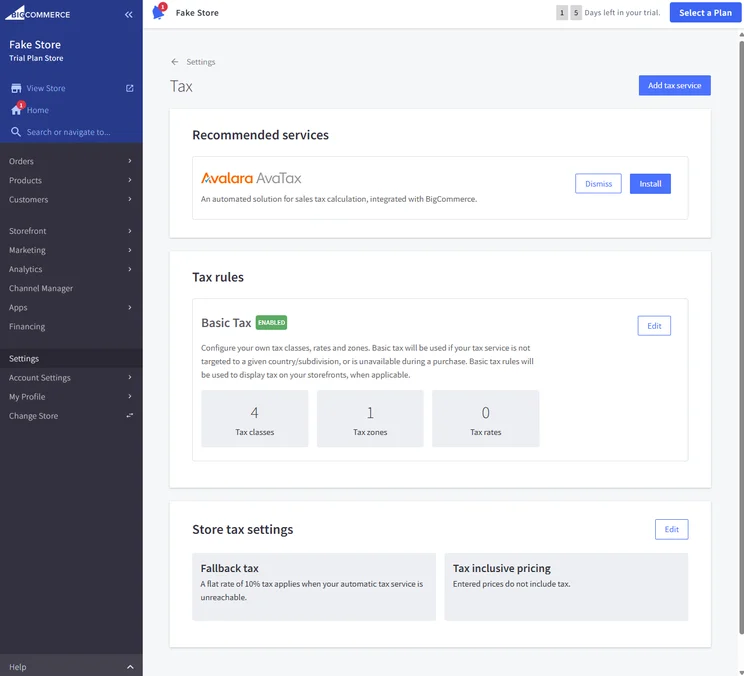Open My Profile
The width and height of the screenshot is (744, 676).
[x=71, y=397]
